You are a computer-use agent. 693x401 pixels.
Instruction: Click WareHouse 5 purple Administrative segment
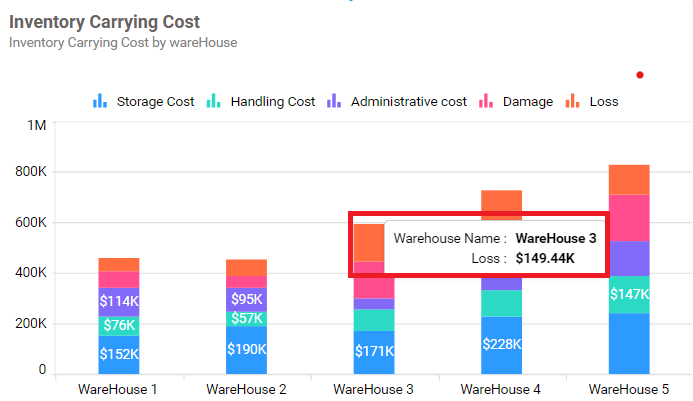coord(629,259)
